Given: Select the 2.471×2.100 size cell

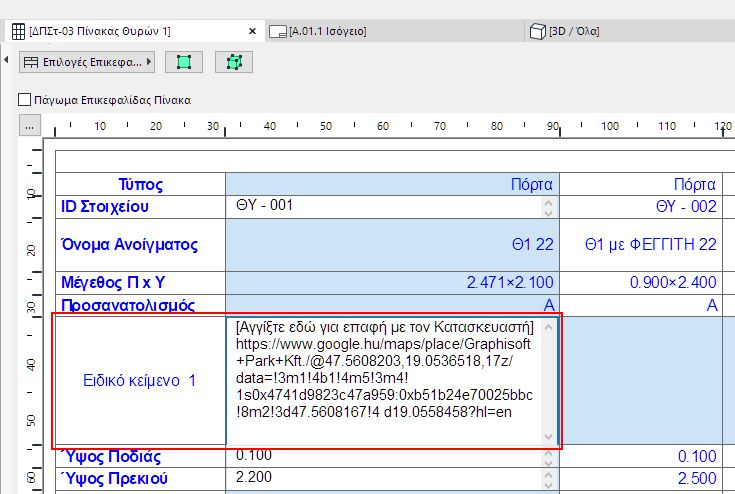Looking at the screenshot, I should [392, 283].
